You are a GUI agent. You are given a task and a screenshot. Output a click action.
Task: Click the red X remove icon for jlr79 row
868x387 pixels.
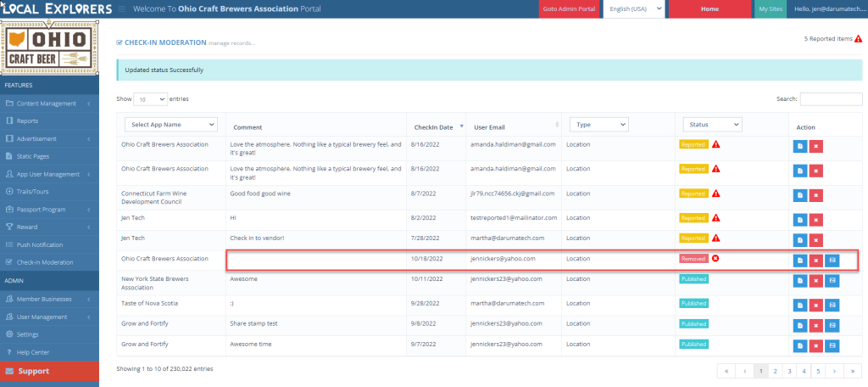pos(816,196)
